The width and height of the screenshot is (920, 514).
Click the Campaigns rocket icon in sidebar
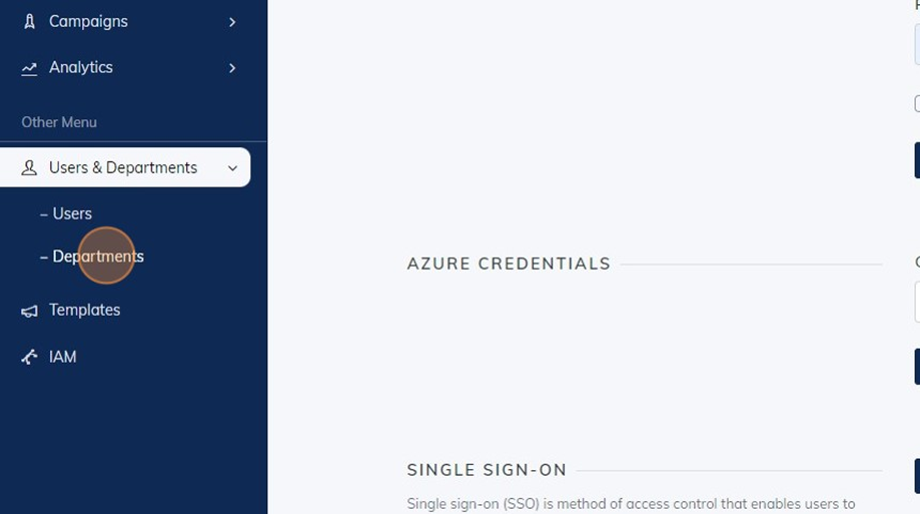pos(29,22)
